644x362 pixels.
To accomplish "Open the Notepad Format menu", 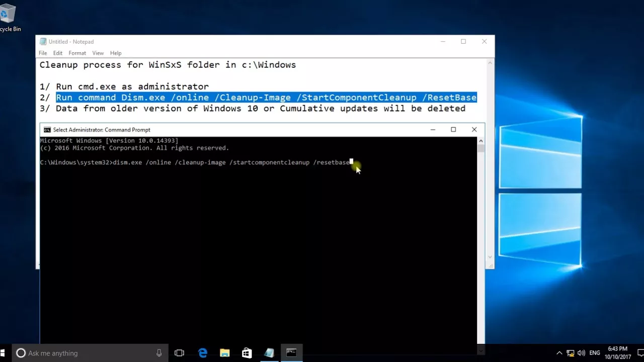I will (77, 53).
